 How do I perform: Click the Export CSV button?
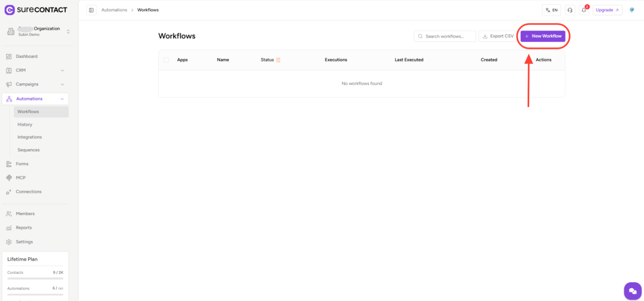click(x=497, y=36)
